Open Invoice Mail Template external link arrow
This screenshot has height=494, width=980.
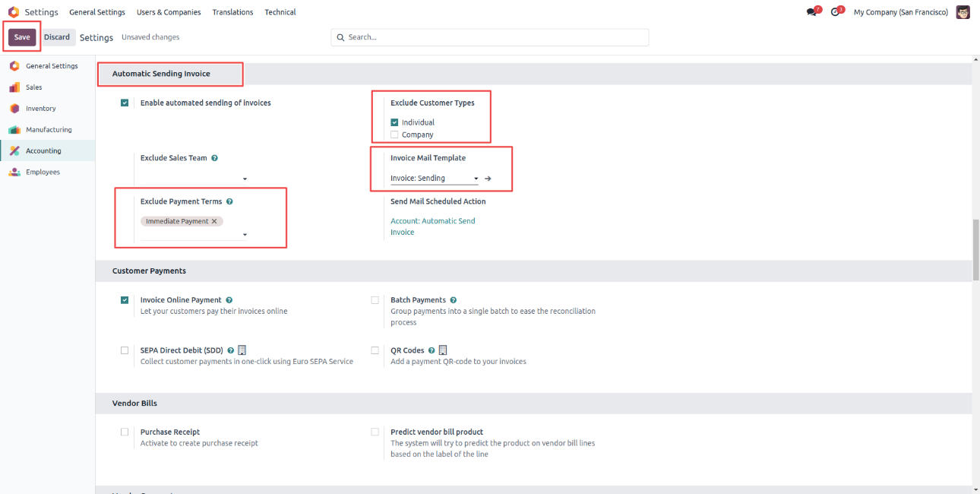(x=488, y=179)
